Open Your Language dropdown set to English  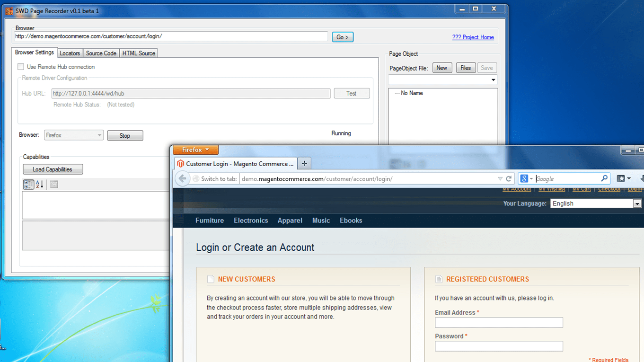(596, 203)
